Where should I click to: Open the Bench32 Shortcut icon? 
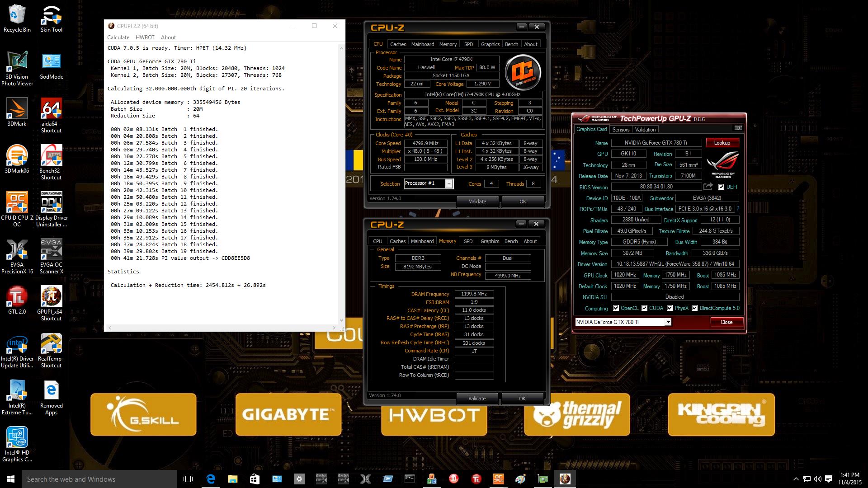(52, 163)
